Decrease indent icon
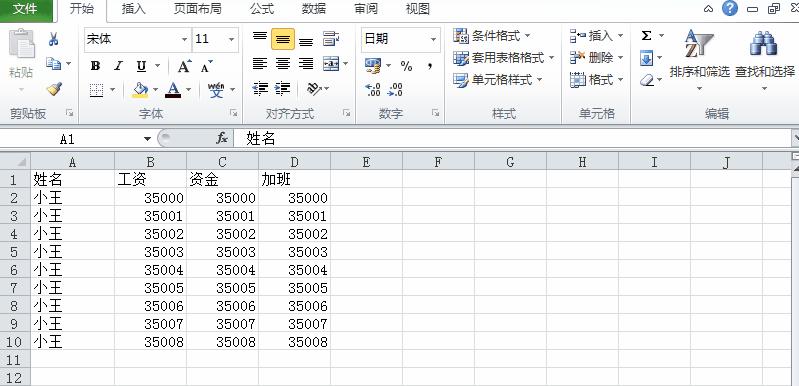The height and width of the screenshot is (386, 799). tap(260, 89)
